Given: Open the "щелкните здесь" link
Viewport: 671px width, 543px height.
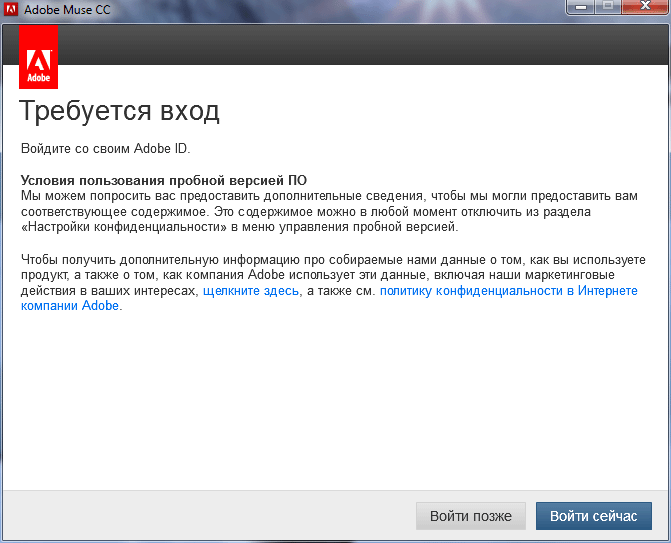Looking at the screenshot, I should point(251,291).
